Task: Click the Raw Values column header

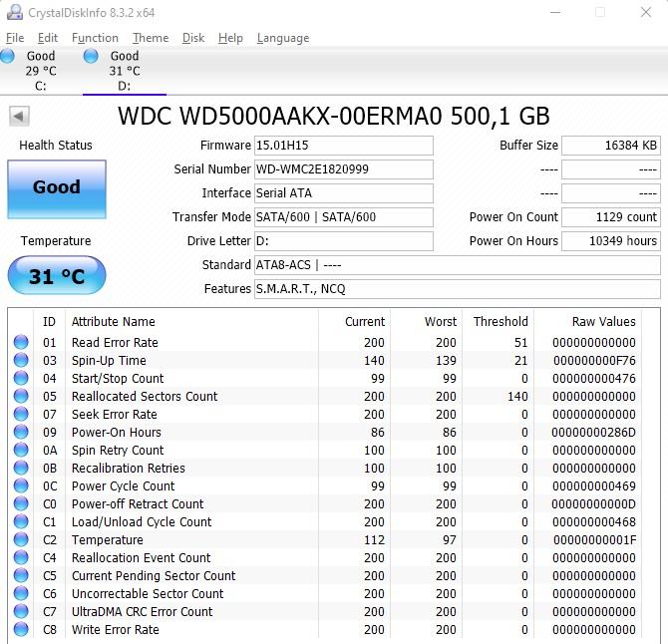Action: (x=603, y=322)
